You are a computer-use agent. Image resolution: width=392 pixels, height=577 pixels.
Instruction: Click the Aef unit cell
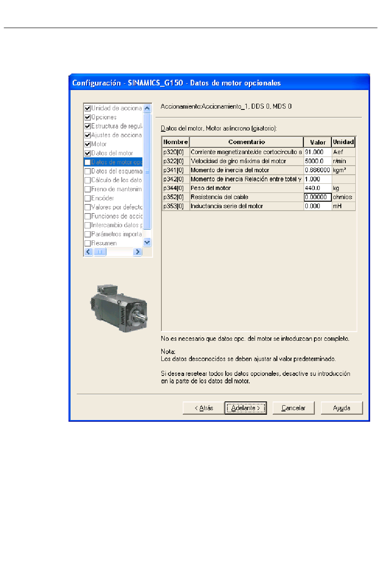(344, 152)
